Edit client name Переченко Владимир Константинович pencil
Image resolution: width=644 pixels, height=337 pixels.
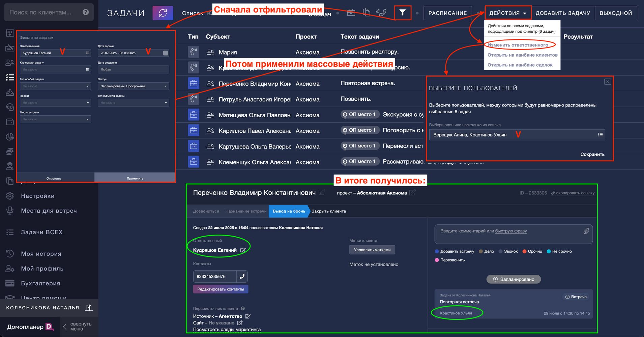click(322, 192)
